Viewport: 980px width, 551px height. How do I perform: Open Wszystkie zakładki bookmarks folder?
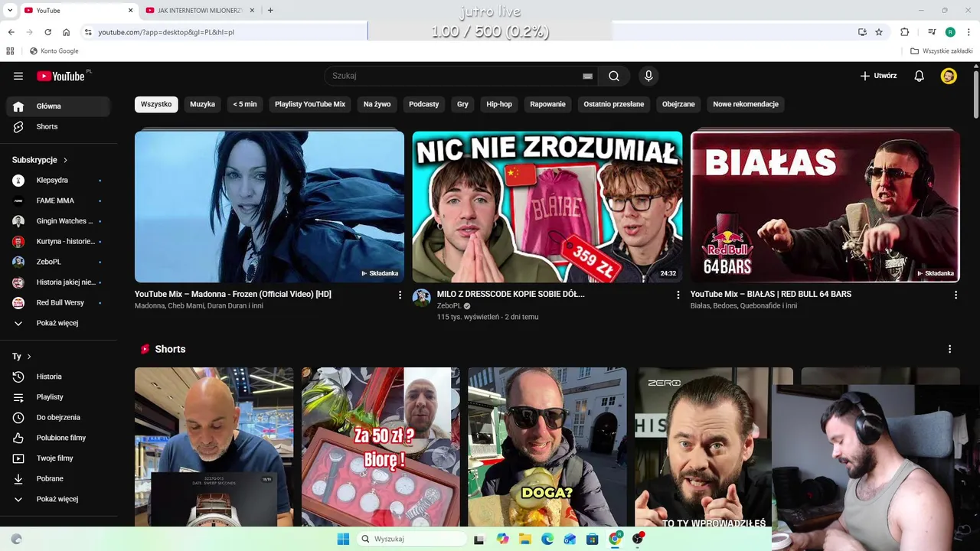[x=942, y=51]
